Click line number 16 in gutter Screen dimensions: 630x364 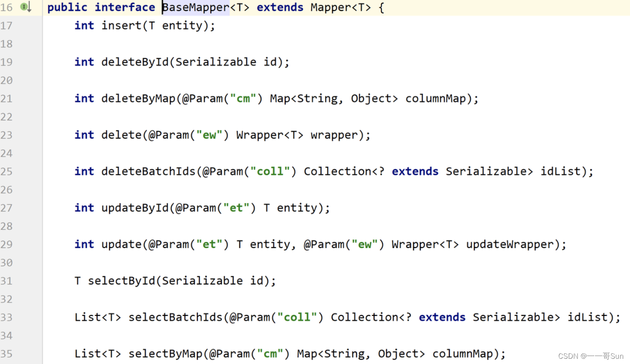pos(7,7)
